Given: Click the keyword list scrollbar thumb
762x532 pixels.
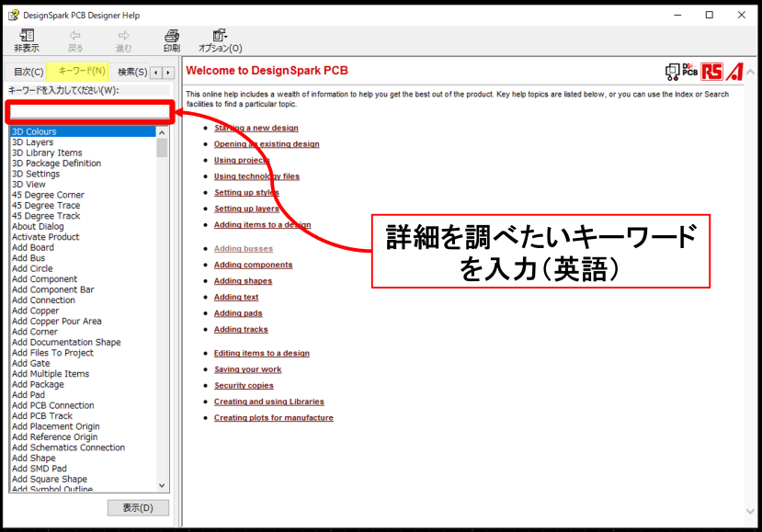Looking at the screenshot, I should point(162,148).
